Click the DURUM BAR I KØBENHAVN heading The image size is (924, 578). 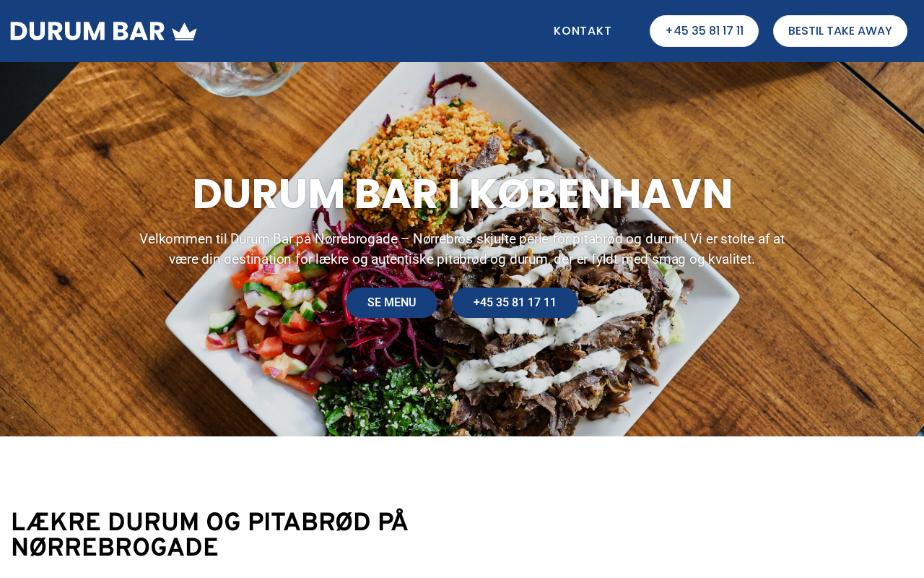[462, 194]
